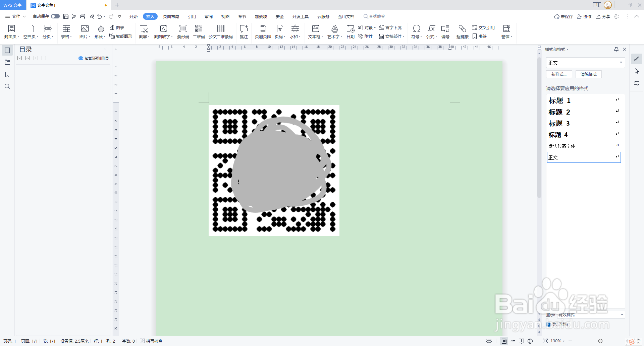Viewport: 644px width, 346px height.
Task: Insert word art (艺术字)
Action: point(335,32)
